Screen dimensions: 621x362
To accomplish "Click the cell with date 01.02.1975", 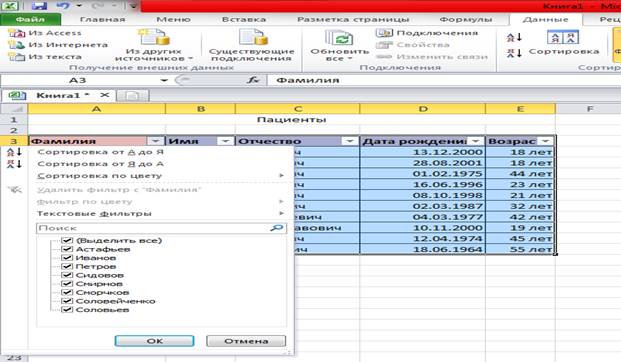I will (x=423, y=174).
